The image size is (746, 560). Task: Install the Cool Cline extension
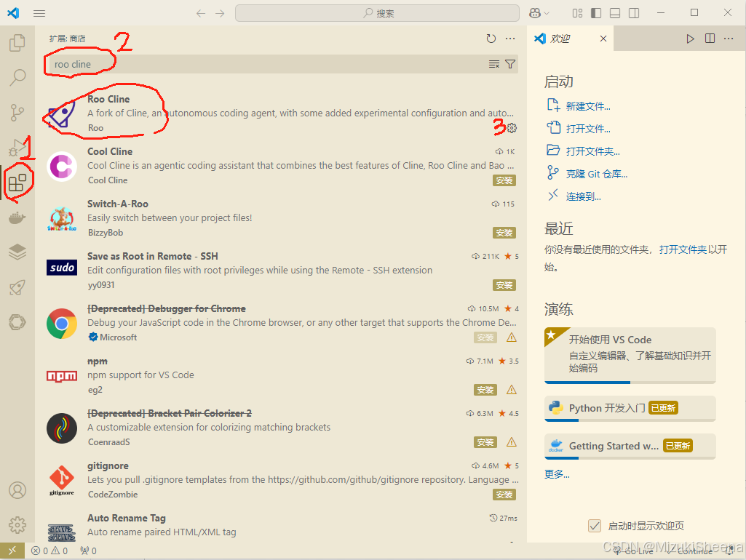click(504, 180)
